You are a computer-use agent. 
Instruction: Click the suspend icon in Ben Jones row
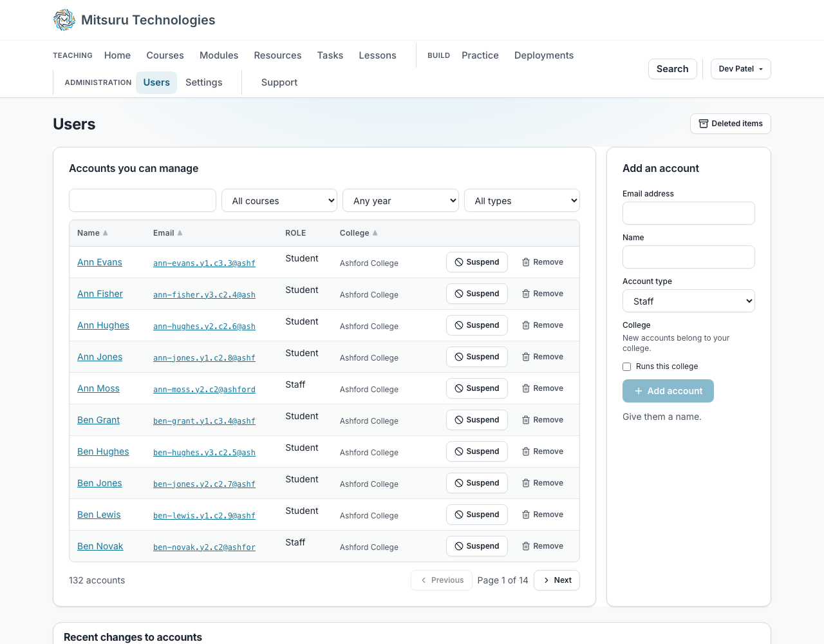point(459,483)
